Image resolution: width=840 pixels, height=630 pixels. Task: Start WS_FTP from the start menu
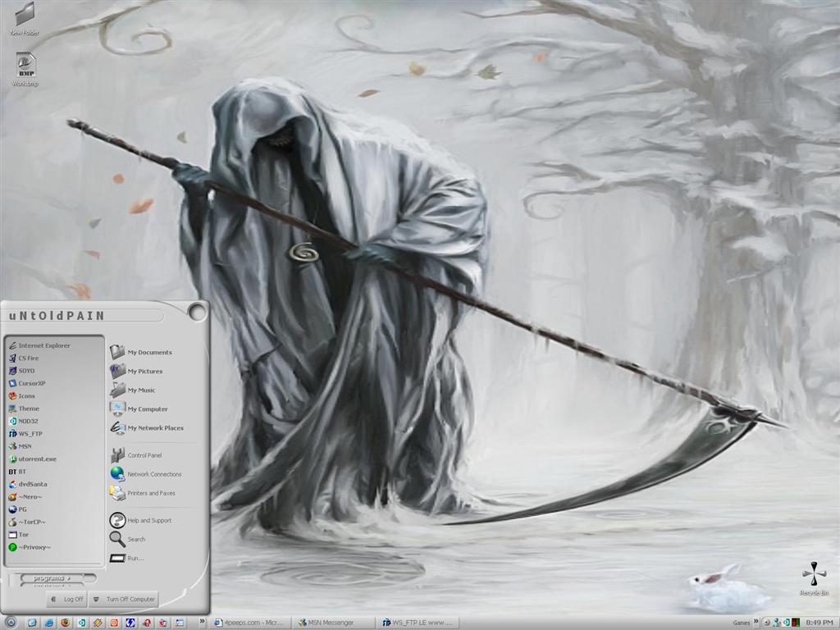point(30,433)
